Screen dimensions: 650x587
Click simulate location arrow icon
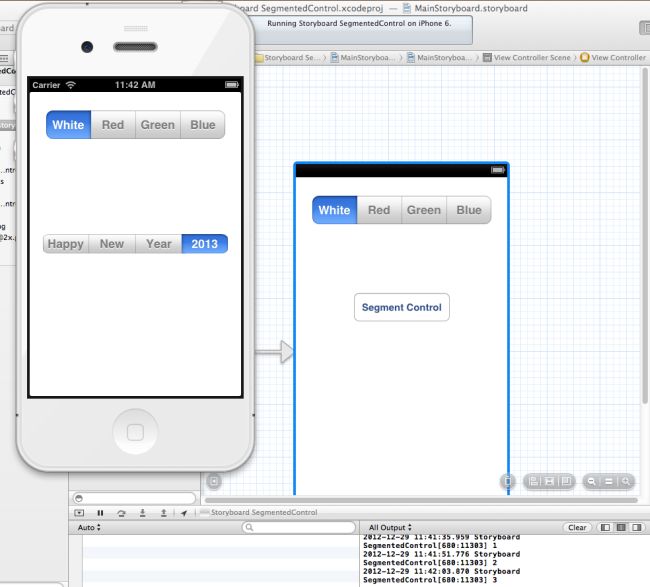(x=184, y=513)
